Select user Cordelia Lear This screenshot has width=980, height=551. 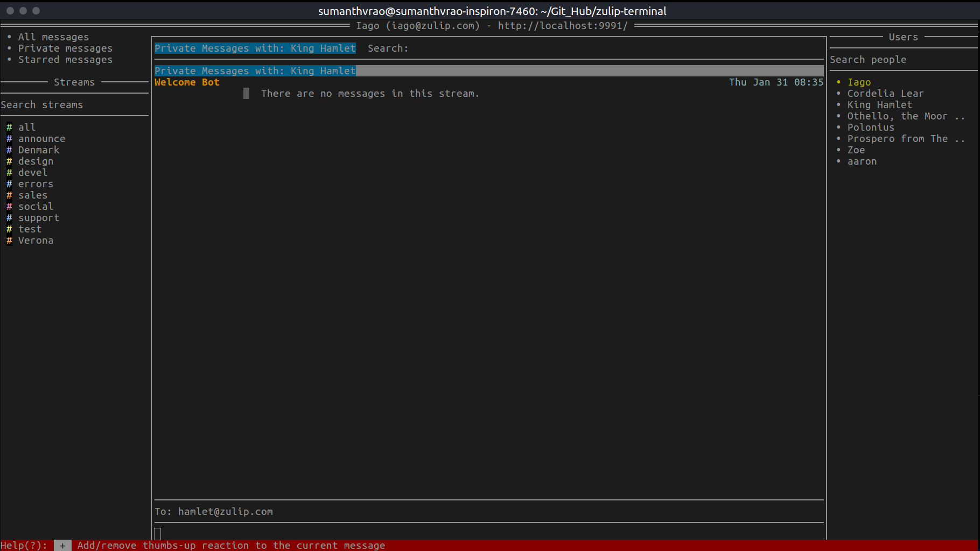click(885, 94)
